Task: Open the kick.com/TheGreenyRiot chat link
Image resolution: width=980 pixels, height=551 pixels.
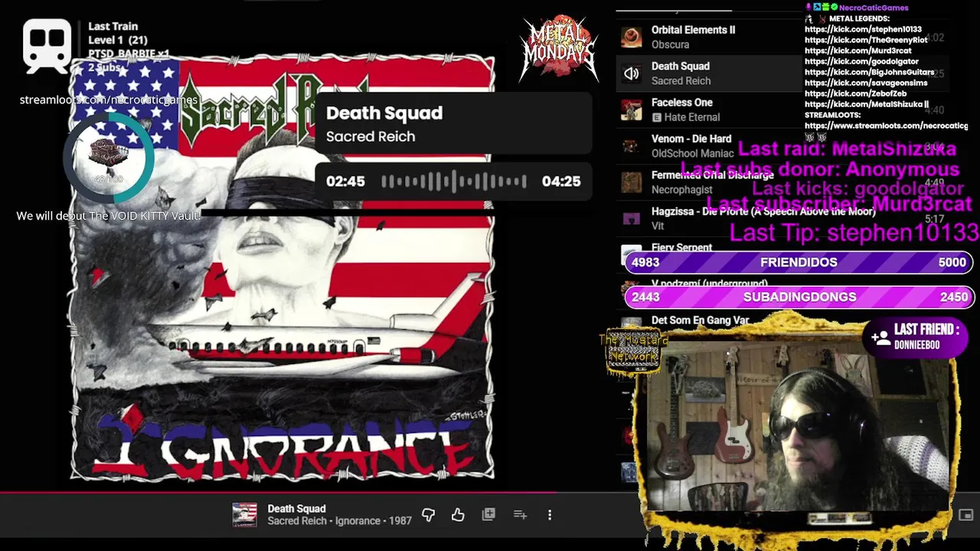Action: [x=866, y=40]
